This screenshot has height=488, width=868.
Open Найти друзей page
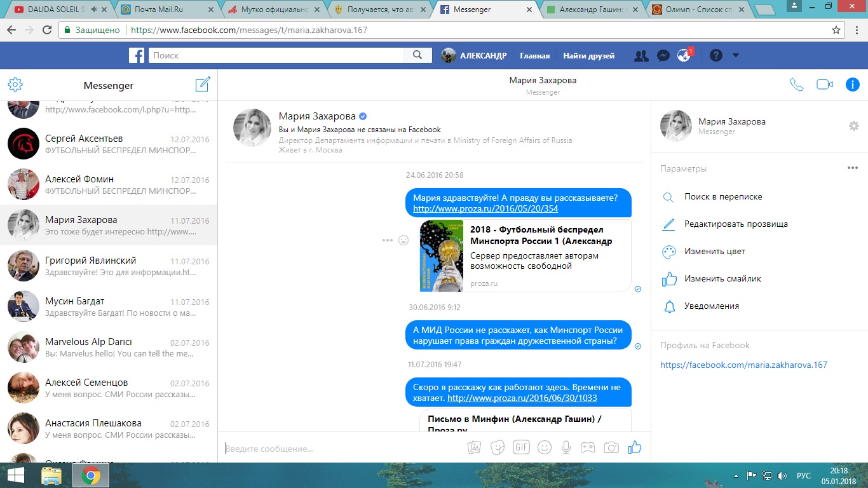589,56
